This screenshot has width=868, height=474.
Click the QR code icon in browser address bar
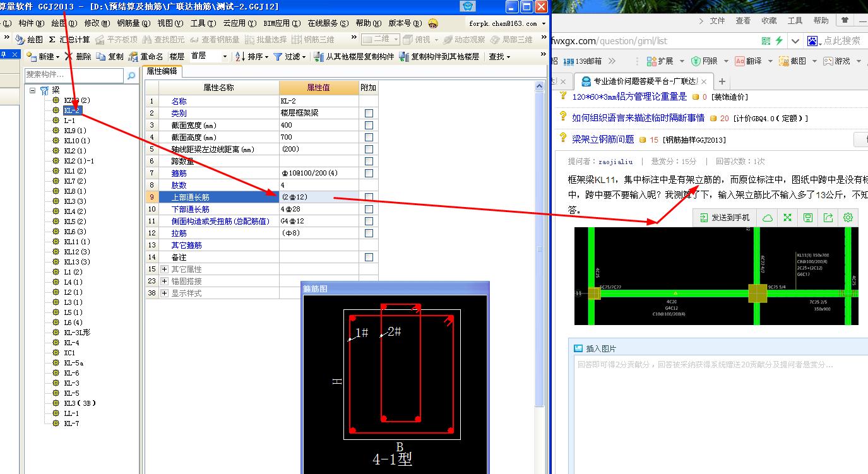765,40
